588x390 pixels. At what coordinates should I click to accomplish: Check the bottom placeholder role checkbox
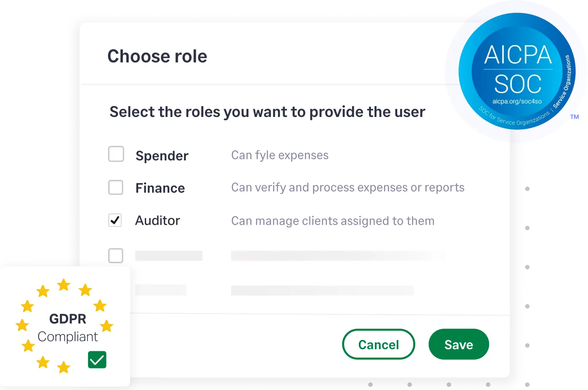coord(115,289)
